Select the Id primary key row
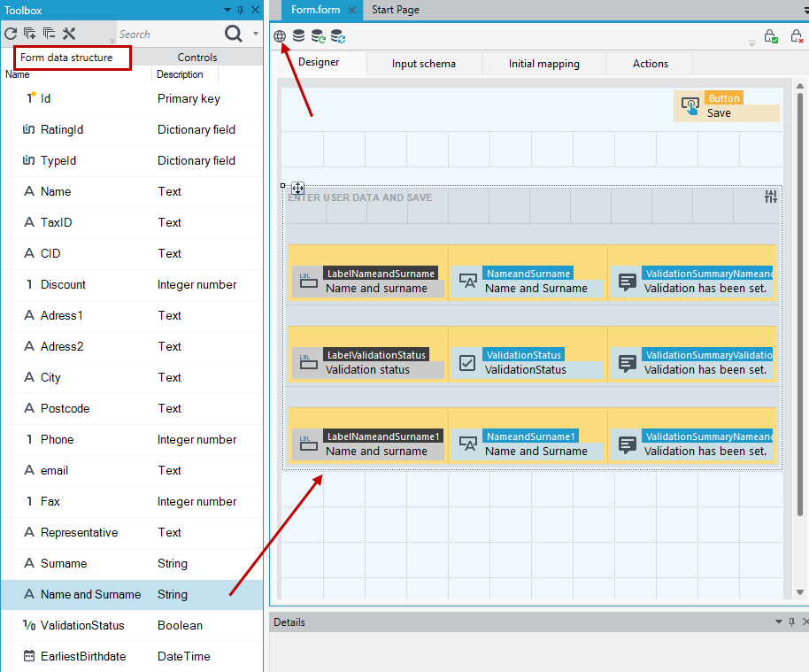 [132, 98]
